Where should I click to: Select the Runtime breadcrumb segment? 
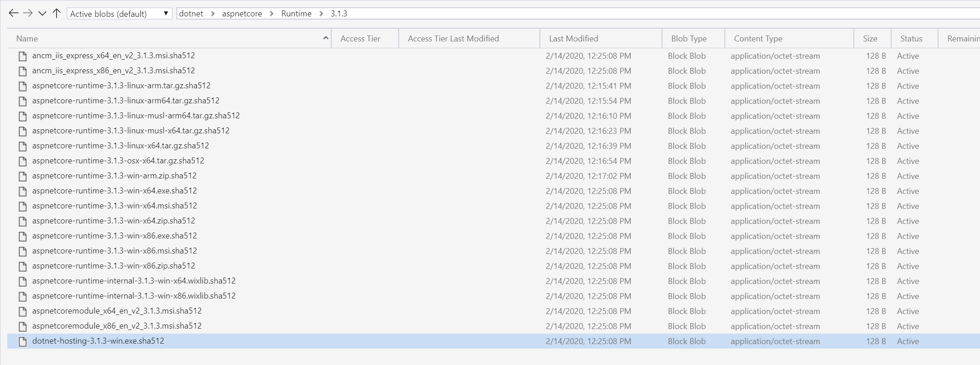click(296, 14)
